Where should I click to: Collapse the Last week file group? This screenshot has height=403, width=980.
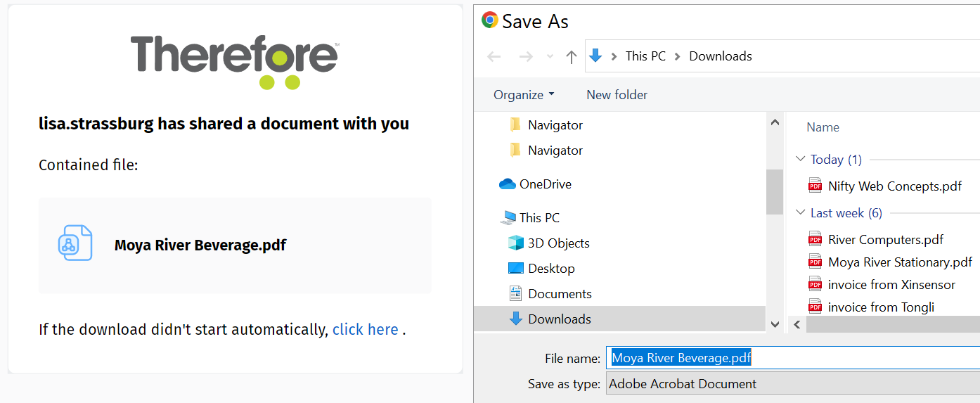[800, 213]
